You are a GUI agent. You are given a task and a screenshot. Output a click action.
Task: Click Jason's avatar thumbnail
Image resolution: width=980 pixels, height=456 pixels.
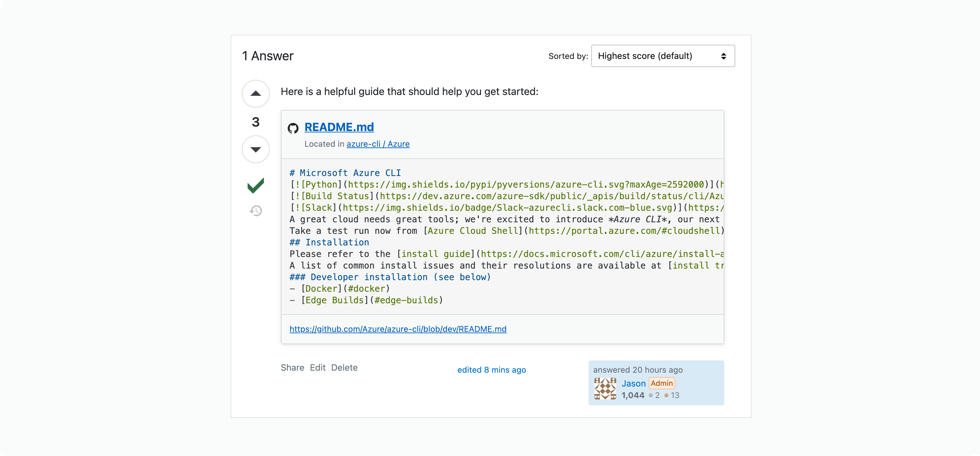[605, 389]
